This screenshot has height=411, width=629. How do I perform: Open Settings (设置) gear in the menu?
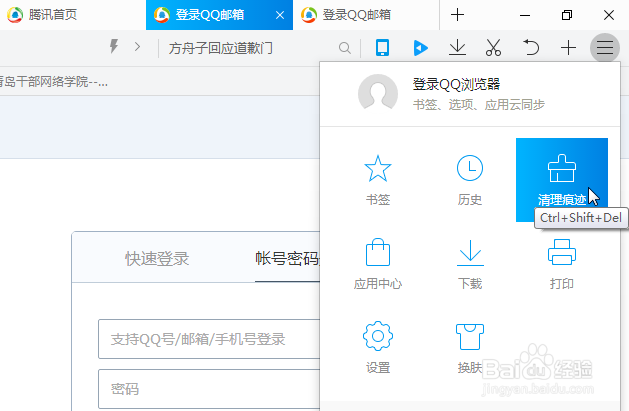[377, 347]
